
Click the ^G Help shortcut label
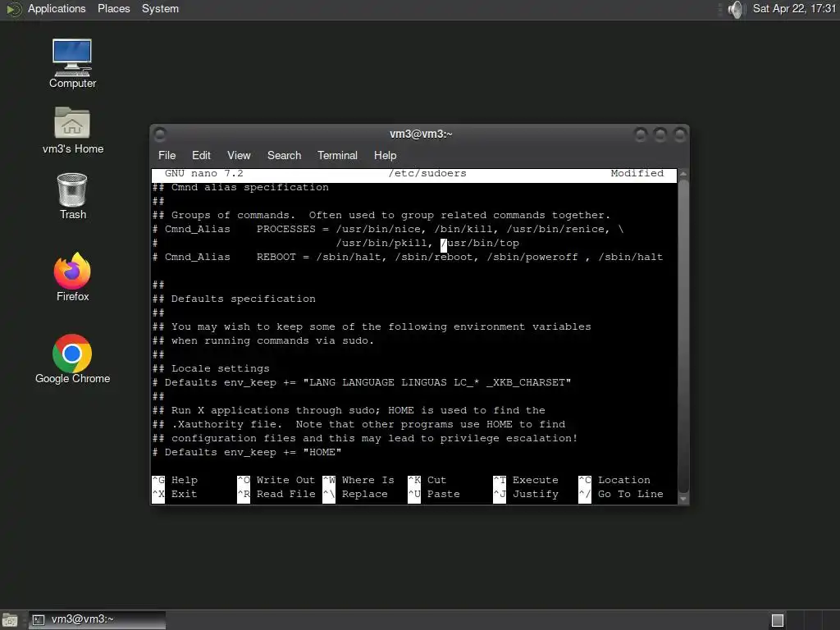click(175, 480)
